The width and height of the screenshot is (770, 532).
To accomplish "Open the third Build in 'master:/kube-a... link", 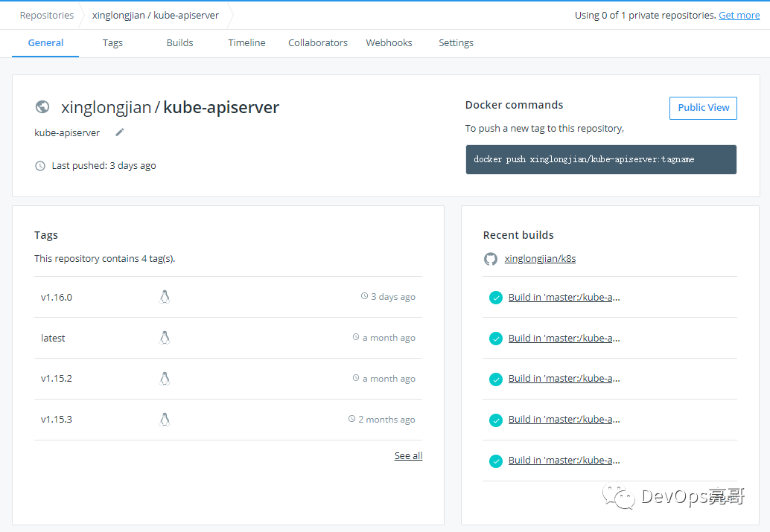I will [564, 379].
